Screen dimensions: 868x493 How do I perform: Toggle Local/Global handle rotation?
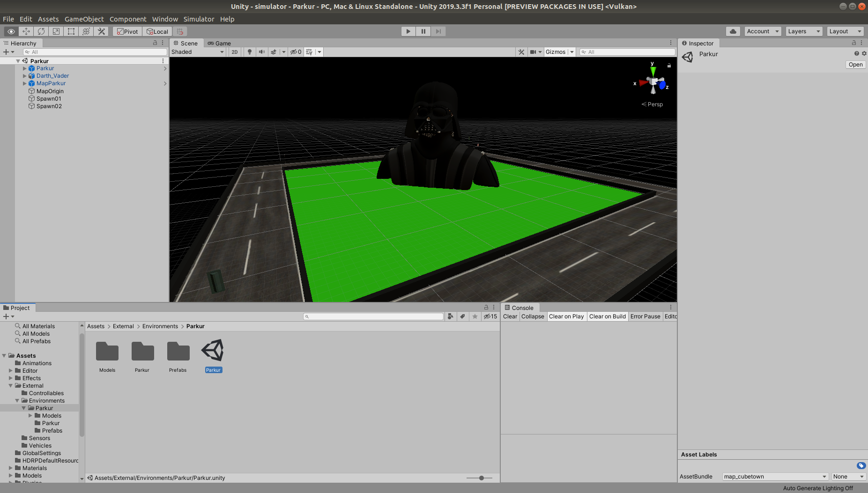[x=157, y=31]
